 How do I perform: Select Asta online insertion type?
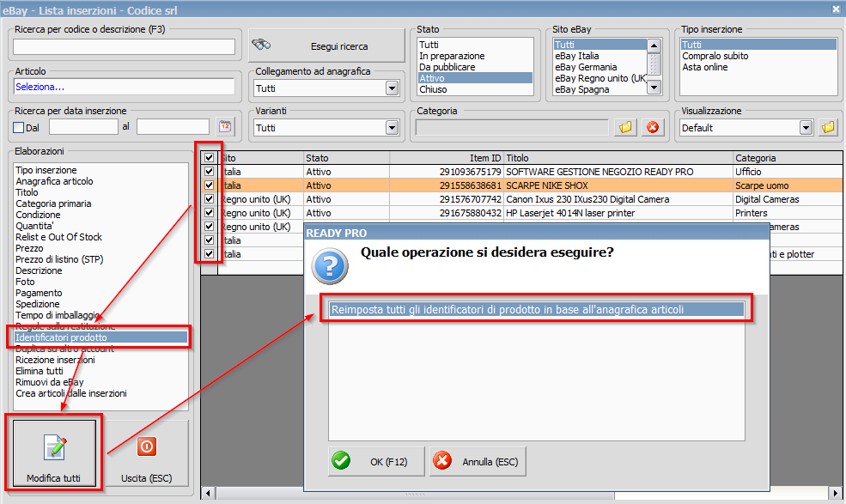coord(758,67)
